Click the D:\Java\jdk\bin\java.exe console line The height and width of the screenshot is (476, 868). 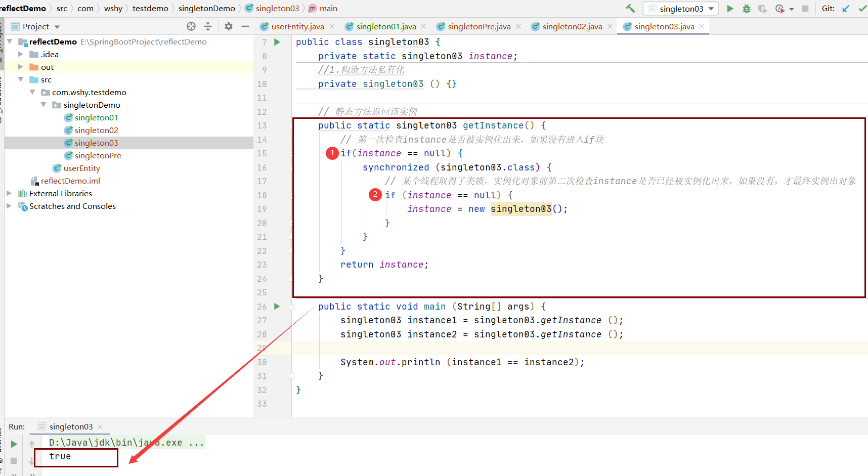pyautogui.click(x=126, y=443)
